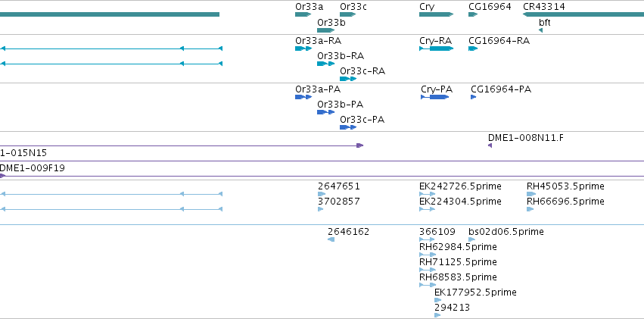
Task: Select the 294213 feature label
Action: coord(453,308)
